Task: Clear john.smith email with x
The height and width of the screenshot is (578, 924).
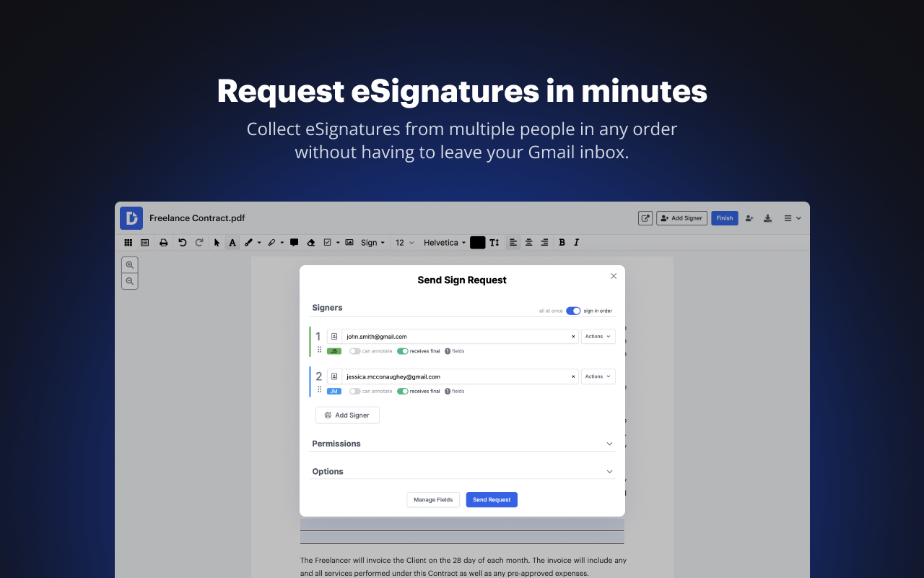Action: [x=574, y=337]
